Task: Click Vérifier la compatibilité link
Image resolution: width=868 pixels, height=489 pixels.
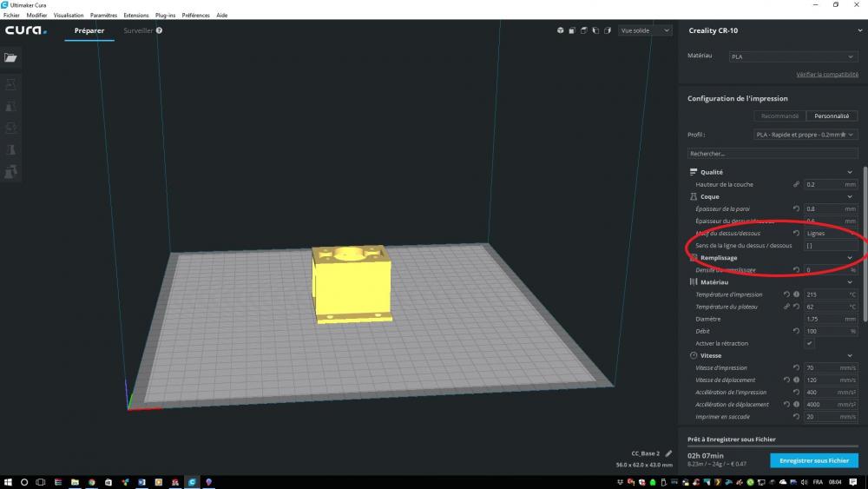Action: click(827, 74)
